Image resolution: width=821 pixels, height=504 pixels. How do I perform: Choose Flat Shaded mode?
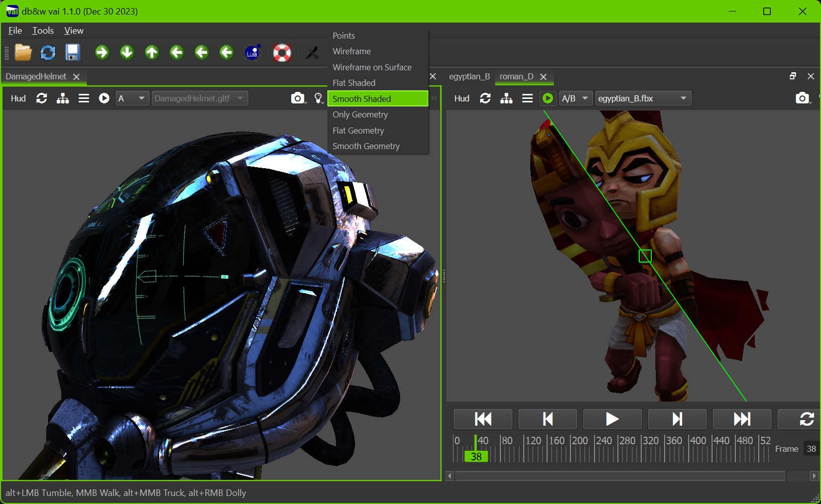tap(378, 83)
